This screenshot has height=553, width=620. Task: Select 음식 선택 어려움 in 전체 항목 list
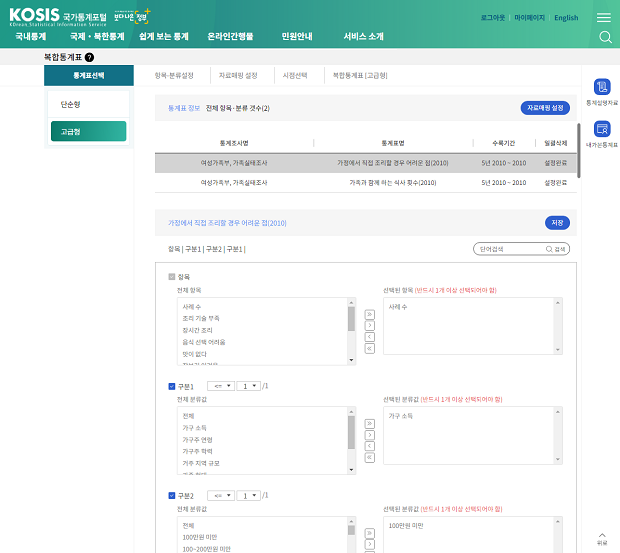tap(204, 342)
